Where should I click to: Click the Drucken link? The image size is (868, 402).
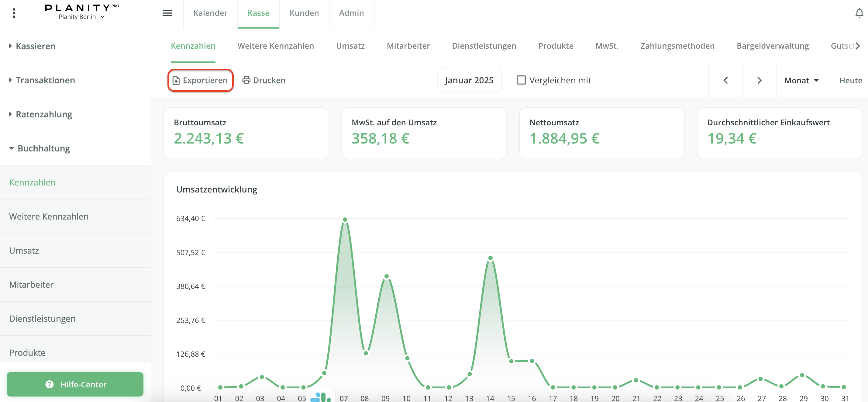tap(269, 80)
